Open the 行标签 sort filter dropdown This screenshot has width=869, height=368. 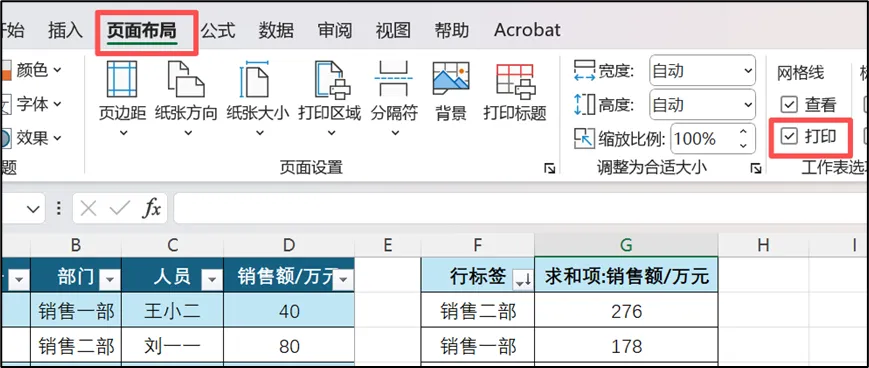(523, 280)
